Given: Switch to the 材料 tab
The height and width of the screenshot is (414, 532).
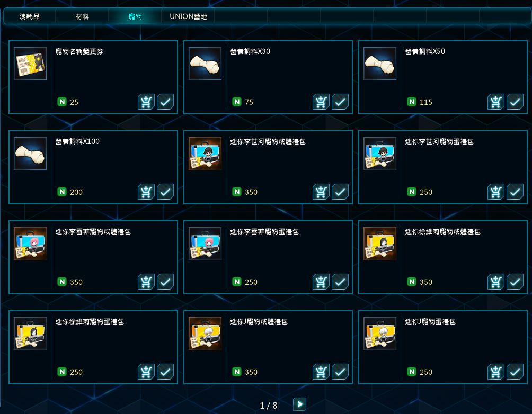Looking at the screenshot, I should (x=82, y=16).
